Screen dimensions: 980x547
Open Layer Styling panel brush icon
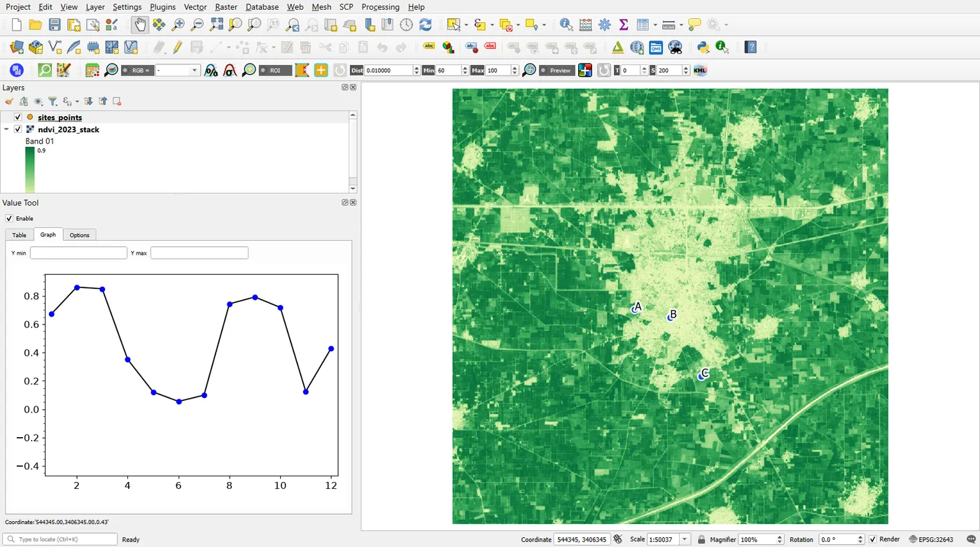coord(9,101)
